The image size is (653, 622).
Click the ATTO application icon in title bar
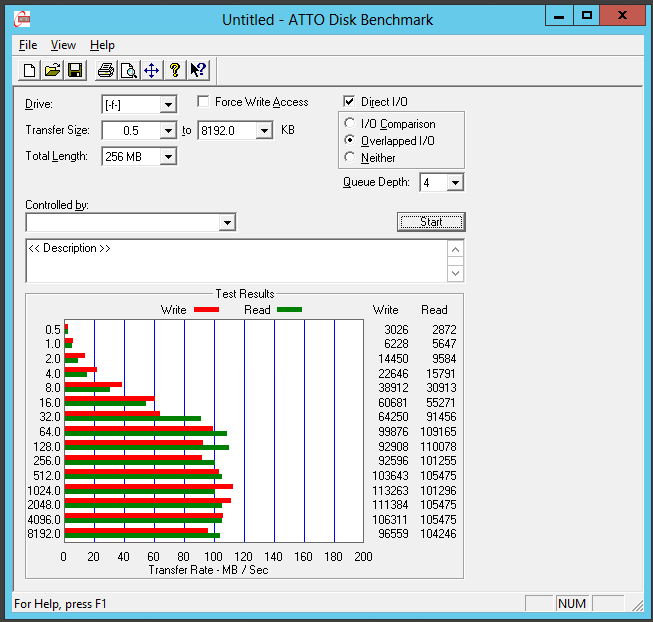(x=22, y=19)
